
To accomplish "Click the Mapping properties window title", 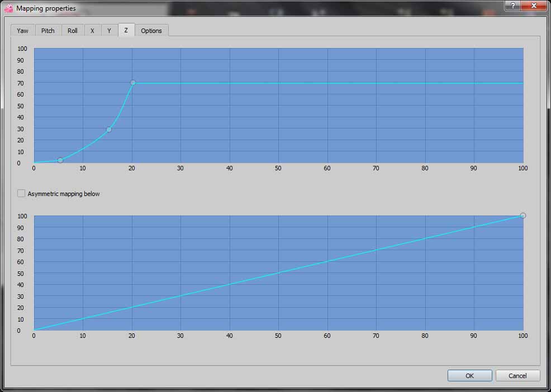I will [x=46, y=8].
